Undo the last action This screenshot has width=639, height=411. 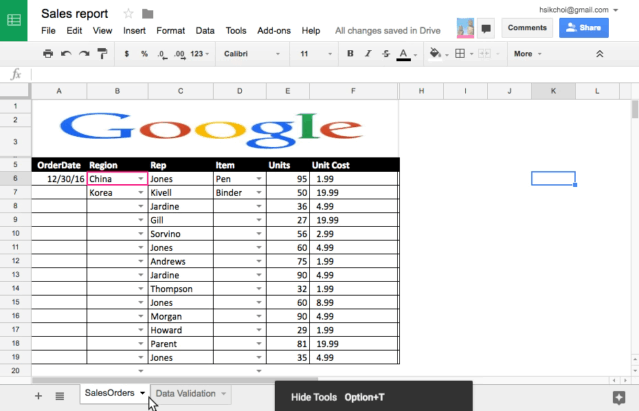tap(66, 54)
